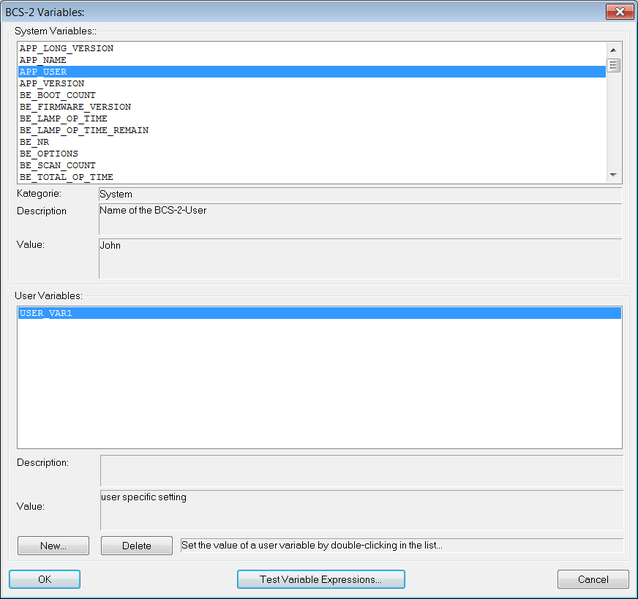Select BE_LAMP_OP_TIME variable
Viewport: 638px width, 599px height.
[x=312, y=118]
